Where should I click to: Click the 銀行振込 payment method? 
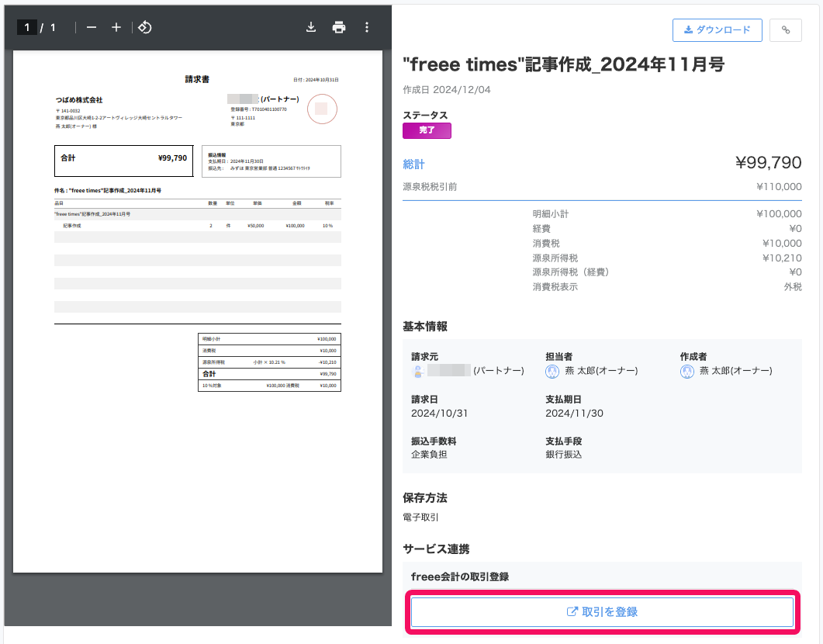point(563,455)
